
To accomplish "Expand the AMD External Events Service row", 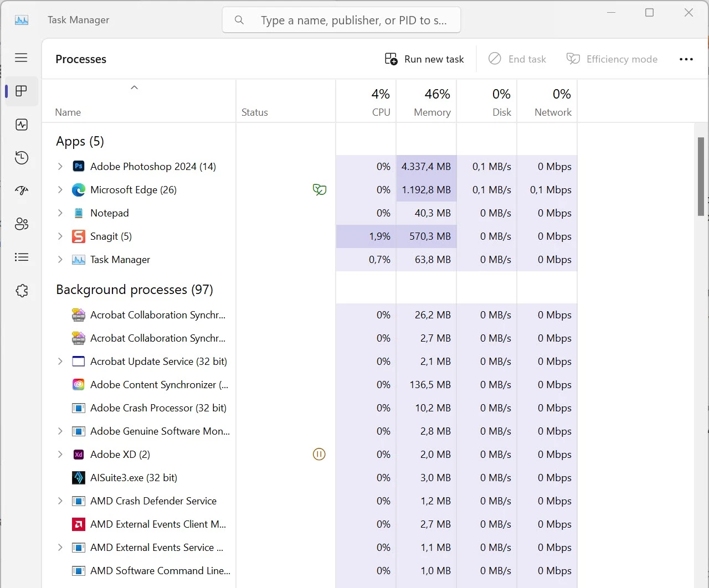I will [60, 547].
